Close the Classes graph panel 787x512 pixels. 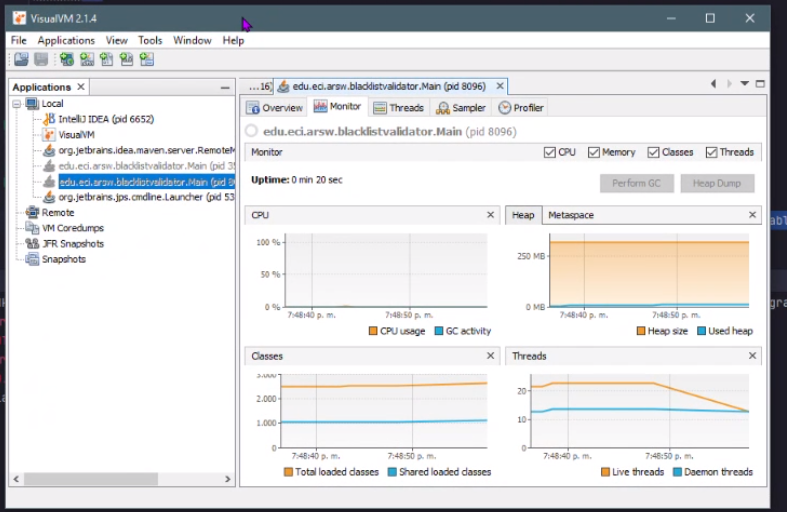[x=490, y=356]
